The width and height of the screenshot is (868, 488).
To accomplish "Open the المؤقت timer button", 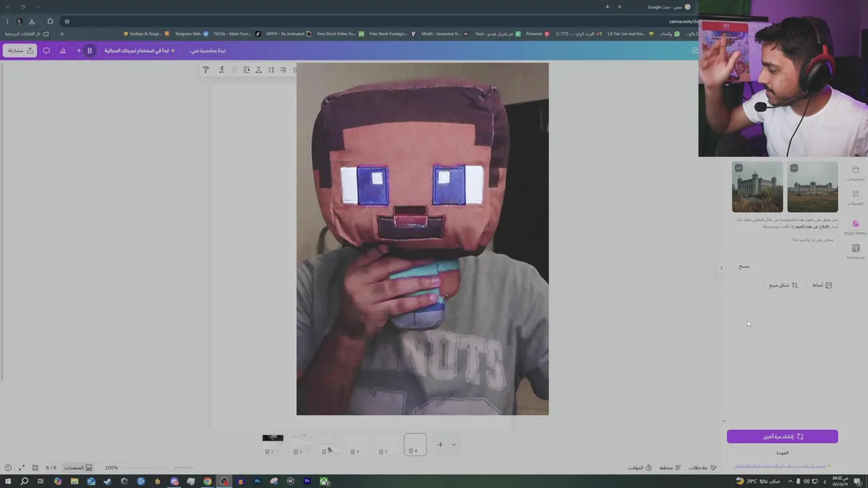I will (x=639, y=468).
